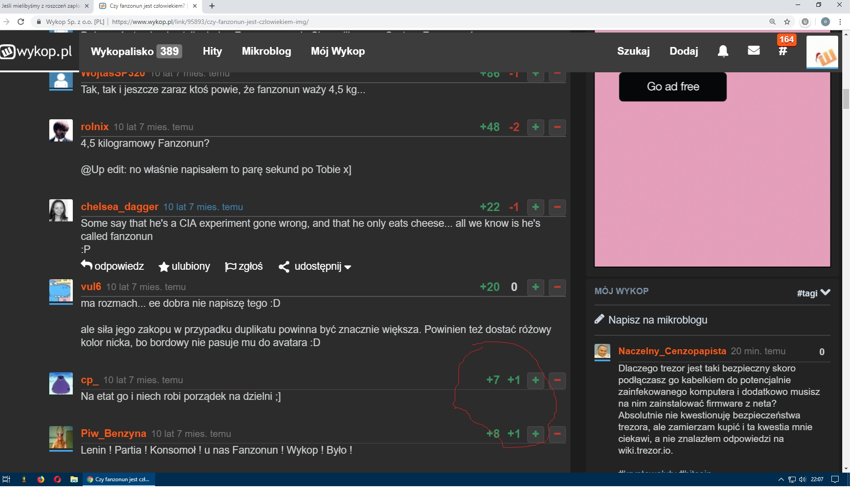Open Firefox from the Windows taskbar
This screenshot has width=868, height=488.
(x=41, y=479)
